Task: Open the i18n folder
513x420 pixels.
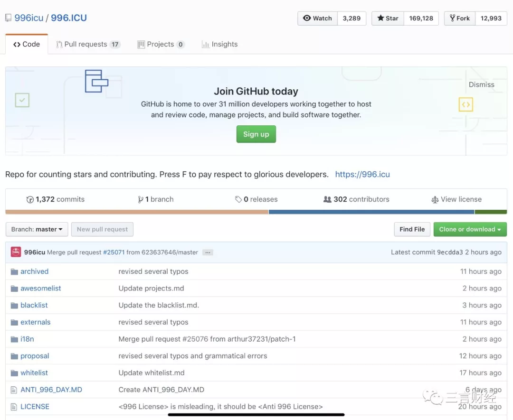Action: click(x=27, y=339)
